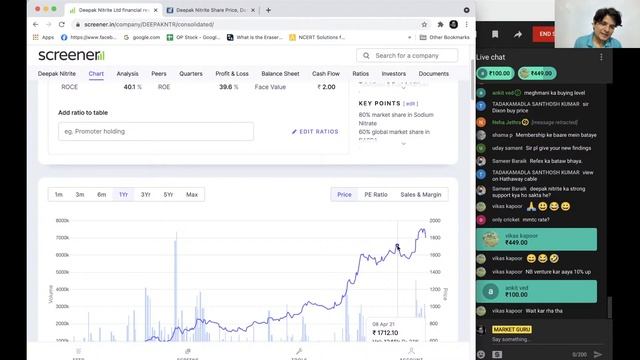Open the Chrome profile avatar

(453, 24)
